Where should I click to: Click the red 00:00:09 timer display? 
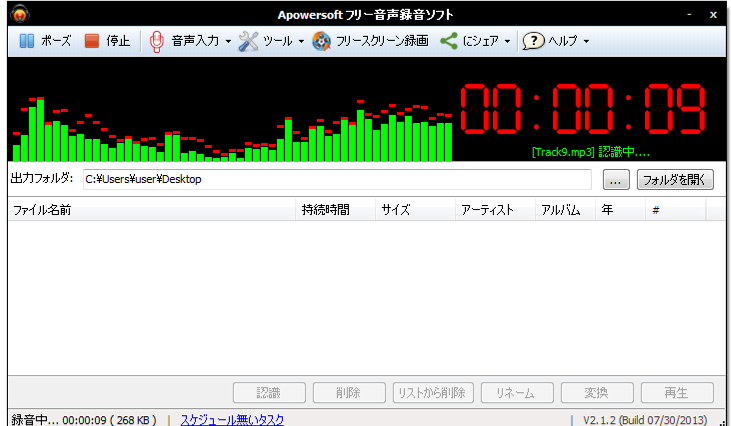[583, 109]
